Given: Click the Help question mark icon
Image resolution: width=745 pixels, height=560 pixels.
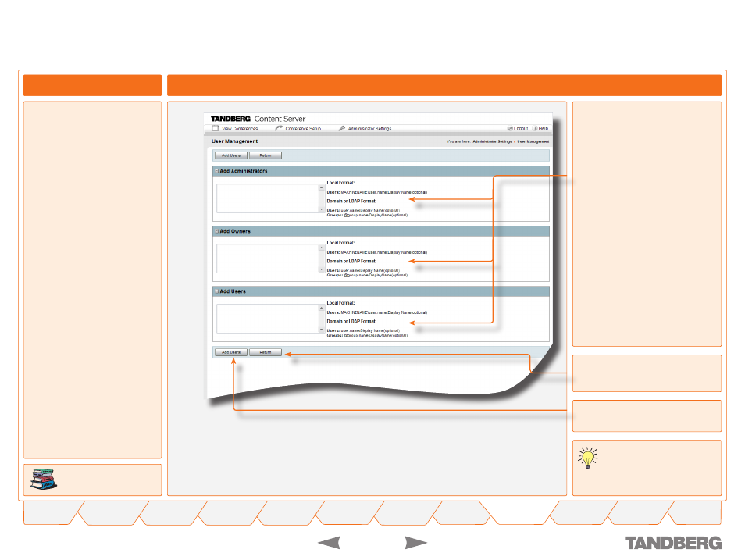Looking at the screenshot, I should tap(536, 128).
